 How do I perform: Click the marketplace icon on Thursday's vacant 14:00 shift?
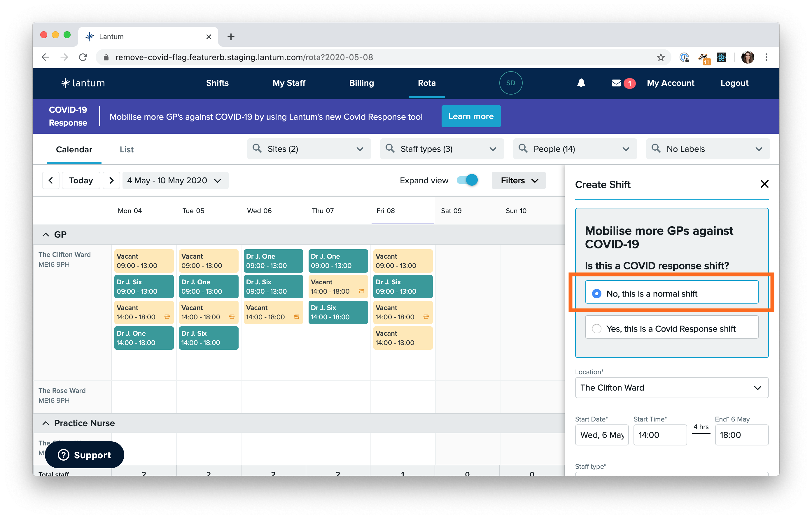pyautogui.click(x=361, y=291)
